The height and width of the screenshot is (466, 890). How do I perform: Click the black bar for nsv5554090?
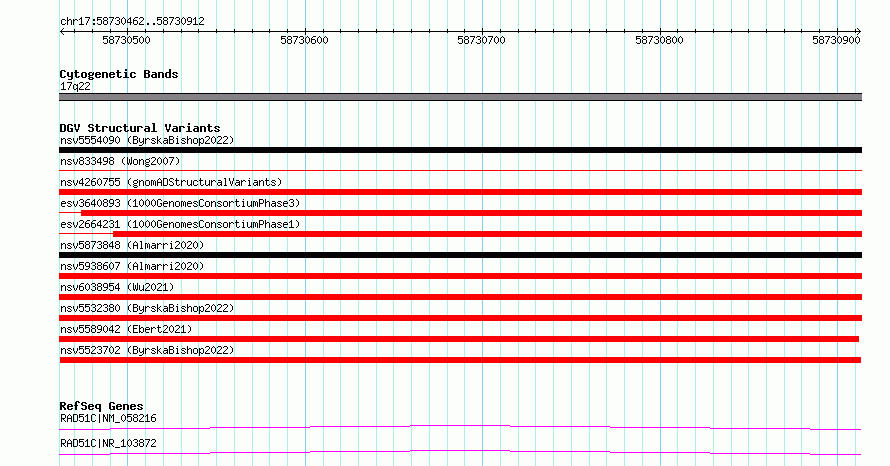click(x=460, y=150)
